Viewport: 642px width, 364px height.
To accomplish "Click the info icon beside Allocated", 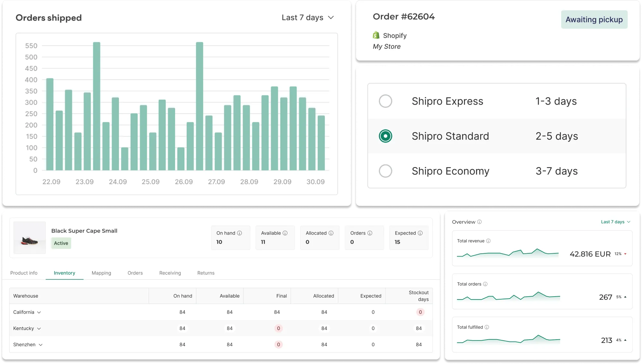I will (x=331, y=233).
